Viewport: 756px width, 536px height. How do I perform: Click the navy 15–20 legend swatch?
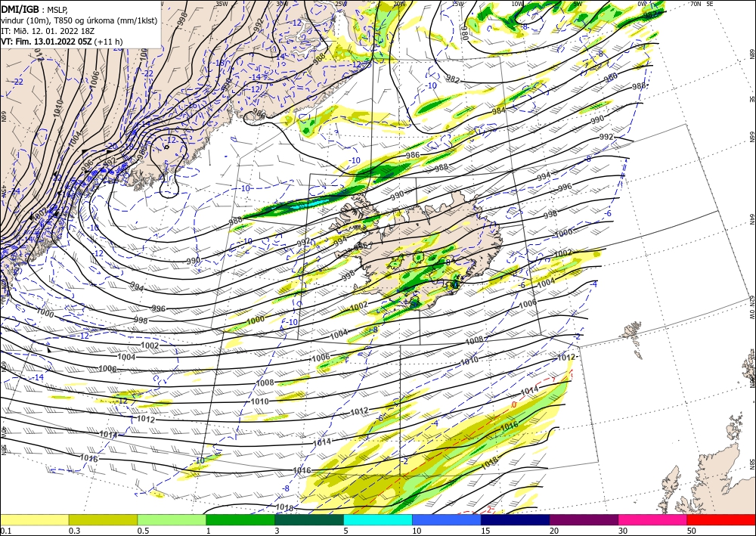pyautogui.click(x=516, y=519)
